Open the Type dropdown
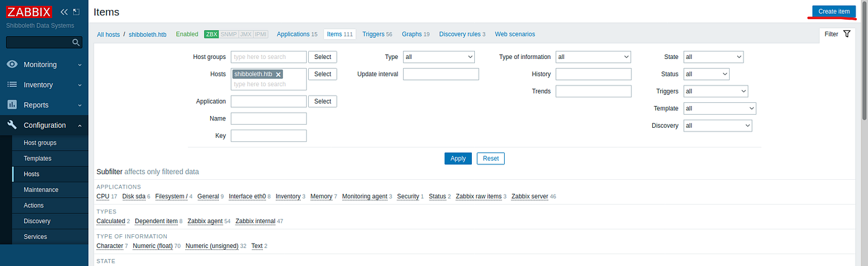This screenshot has height=266, width=868. [x=438, y=57]
